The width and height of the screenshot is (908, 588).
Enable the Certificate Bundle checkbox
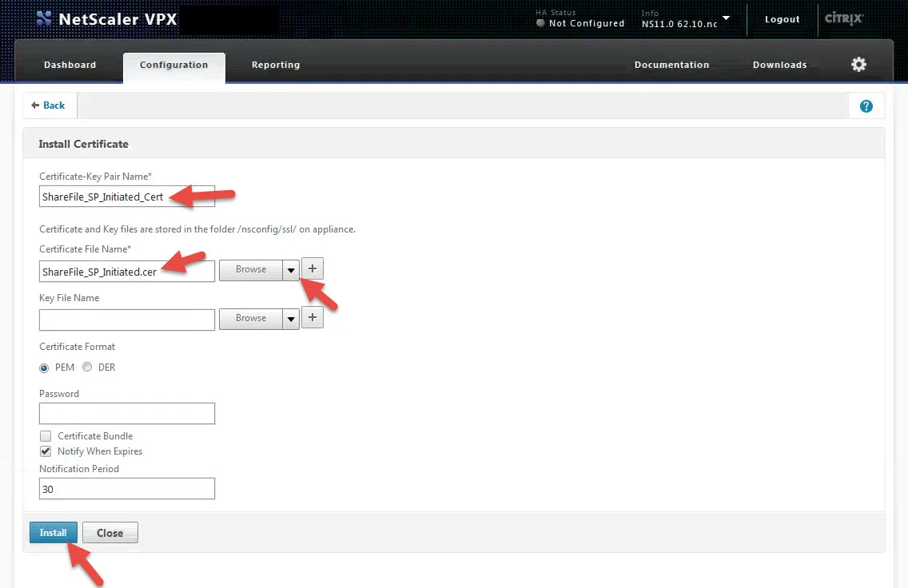46,436
